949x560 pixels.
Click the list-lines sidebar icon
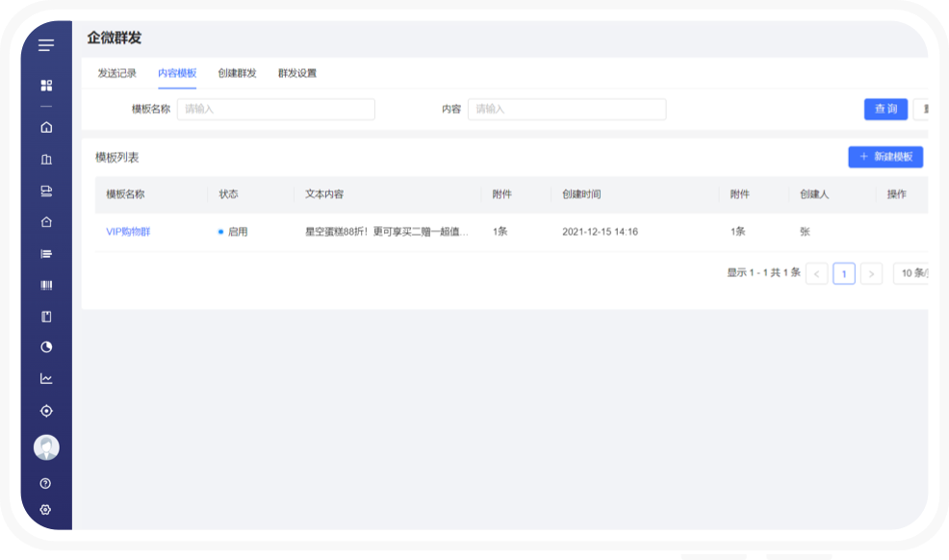pos(46,254)
